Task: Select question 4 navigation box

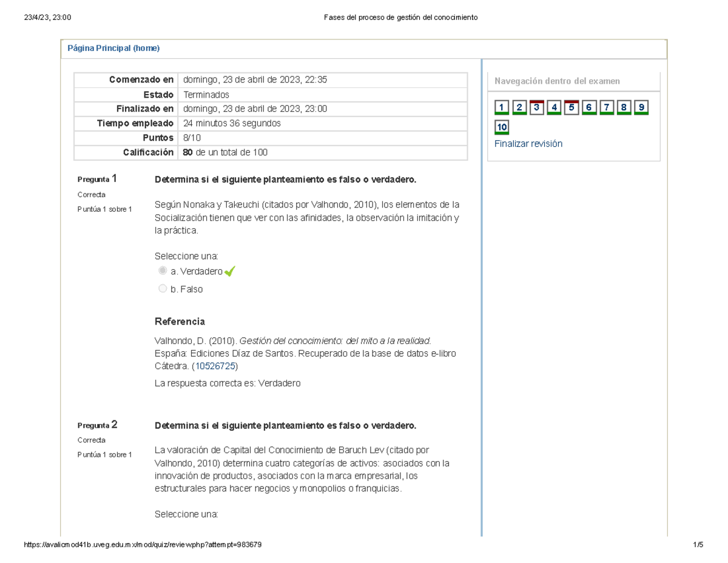Action: (554, 108)
